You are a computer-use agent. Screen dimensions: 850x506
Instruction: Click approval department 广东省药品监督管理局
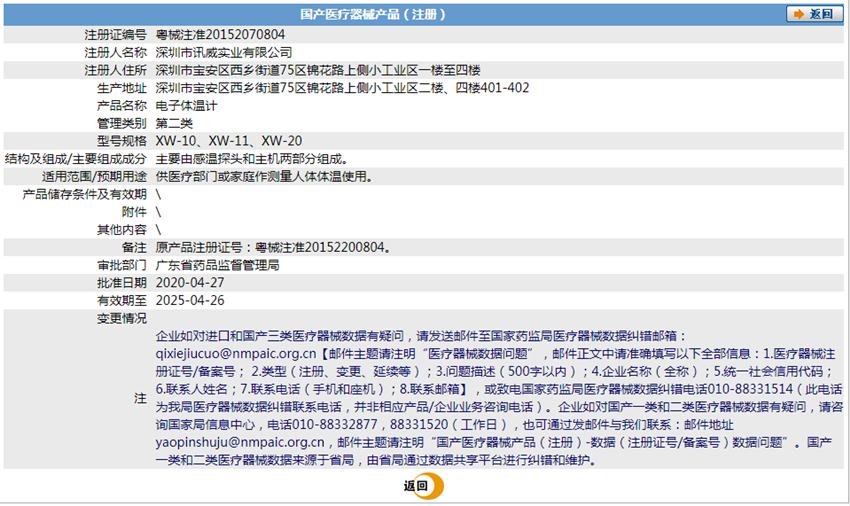217,265
